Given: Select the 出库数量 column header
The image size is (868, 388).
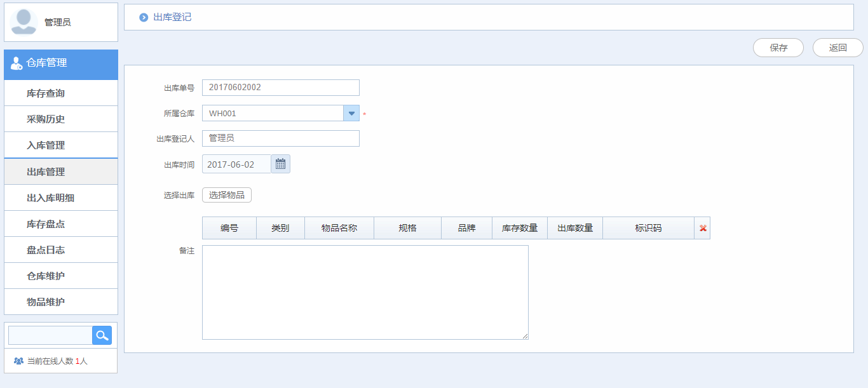Looking at the screenshot, I should tap(574, 227).
